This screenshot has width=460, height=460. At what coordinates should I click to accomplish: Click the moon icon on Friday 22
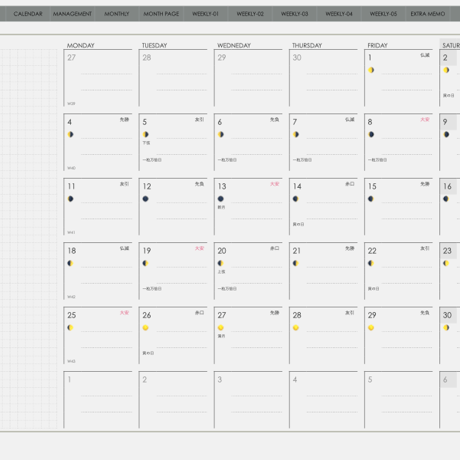(x=371, y=263)
